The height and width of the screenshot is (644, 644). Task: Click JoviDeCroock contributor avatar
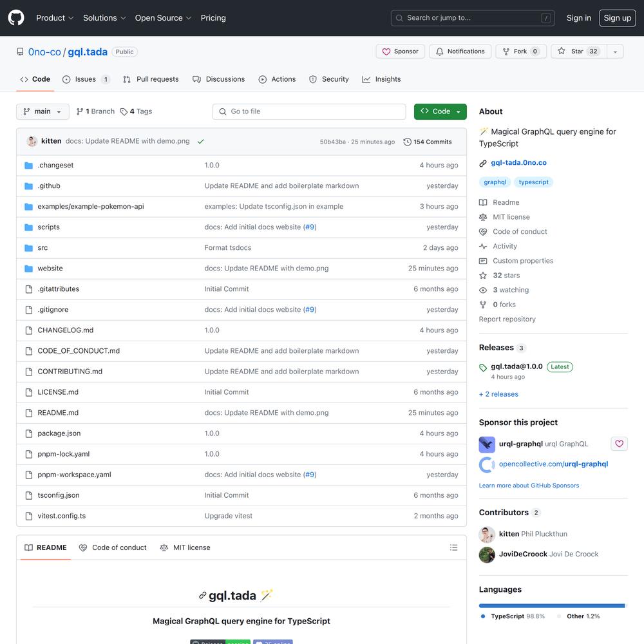click(x=487, y=554)
